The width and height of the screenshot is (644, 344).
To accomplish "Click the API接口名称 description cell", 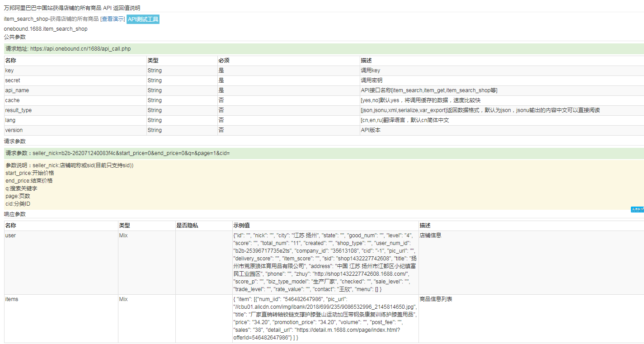I will coord(502,90).
